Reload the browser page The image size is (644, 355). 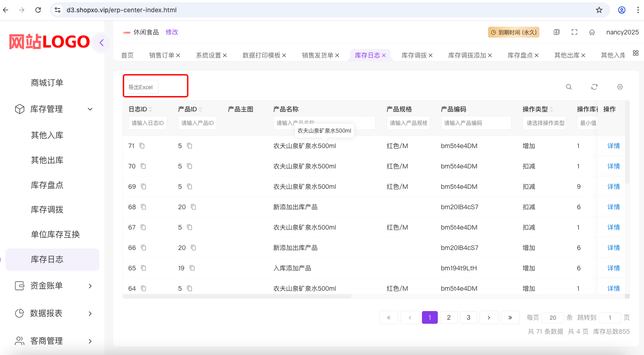click(38, 10)
